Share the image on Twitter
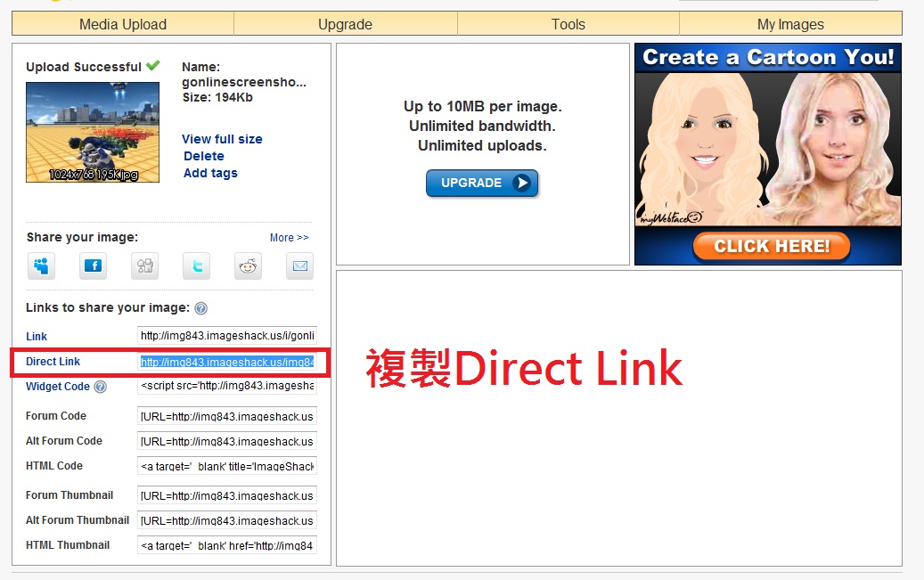The image size is (924, 580). 197,265
